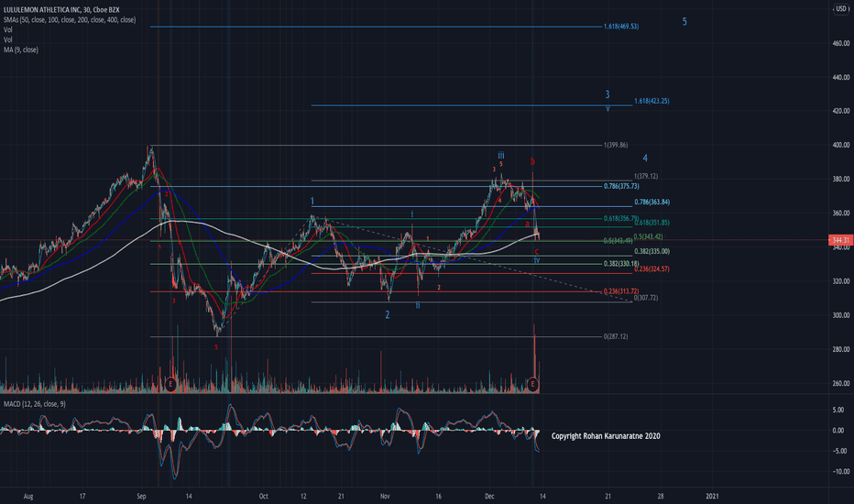Click the 0.236(313.72) Fibonacci label
The image size is (854, 504).
point(621,291)
